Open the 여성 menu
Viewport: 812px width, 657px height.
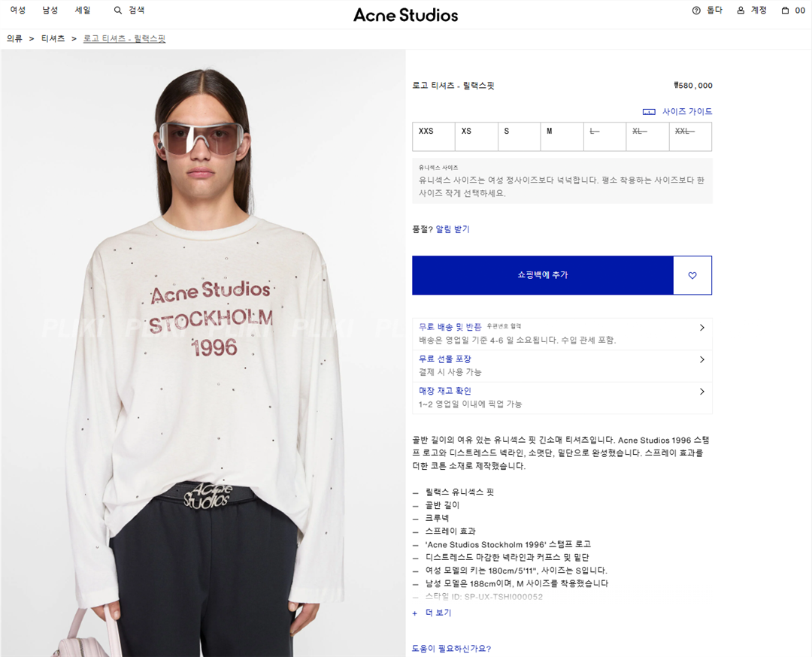point(17,10)
